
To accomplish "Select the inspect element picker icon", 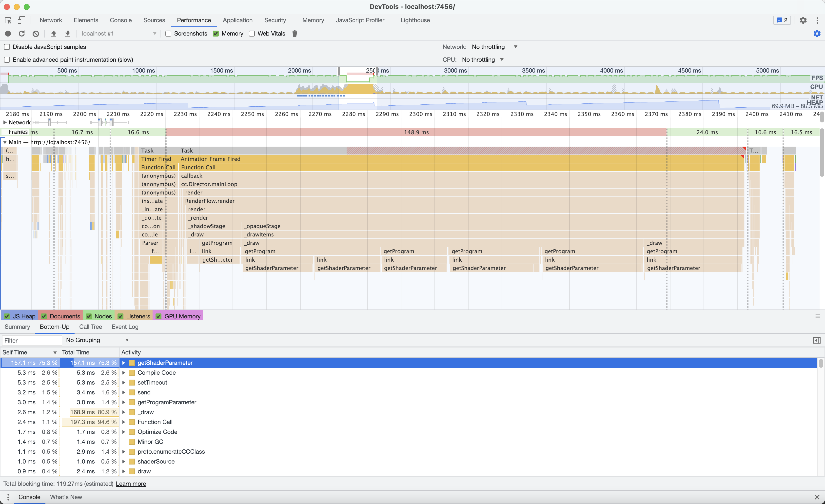I will pos(8,20).
